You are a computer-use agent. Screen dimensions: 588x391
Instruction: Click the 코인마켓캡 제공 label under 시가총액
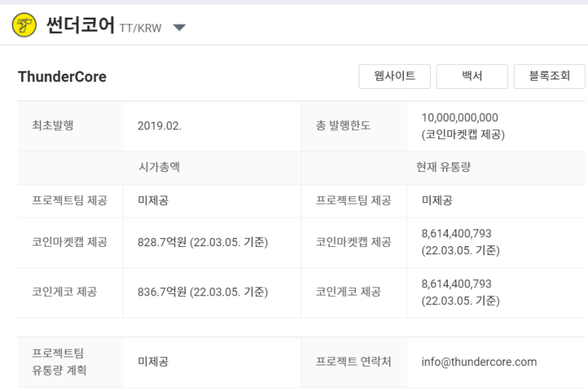(70, 243)
